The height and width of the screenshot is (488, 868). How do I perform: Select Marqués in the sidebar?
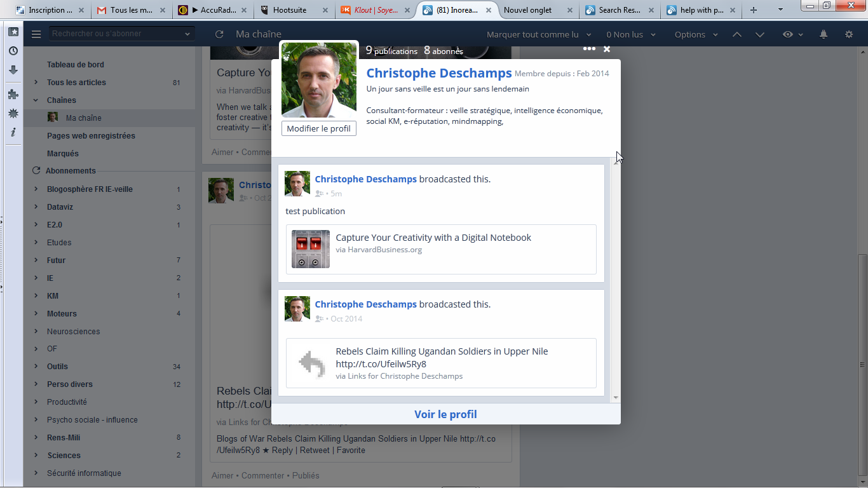click(x=63, y=153)
